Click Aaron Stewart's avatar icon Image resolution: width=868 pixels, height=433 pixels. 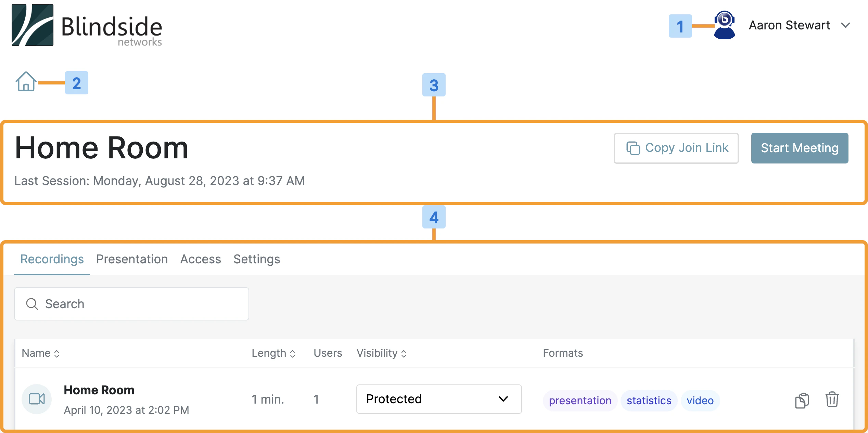(x=724, y=25)
